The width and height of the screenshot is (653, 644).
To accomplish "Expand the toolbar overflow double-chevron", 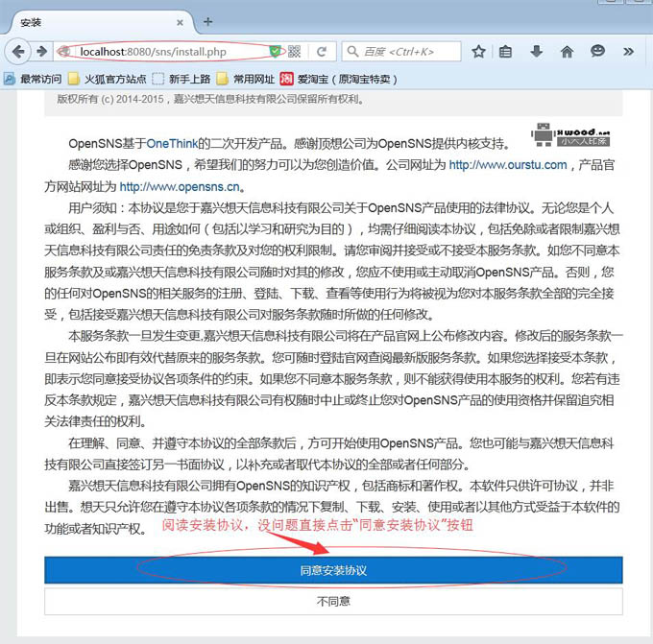I will (628, 52).
